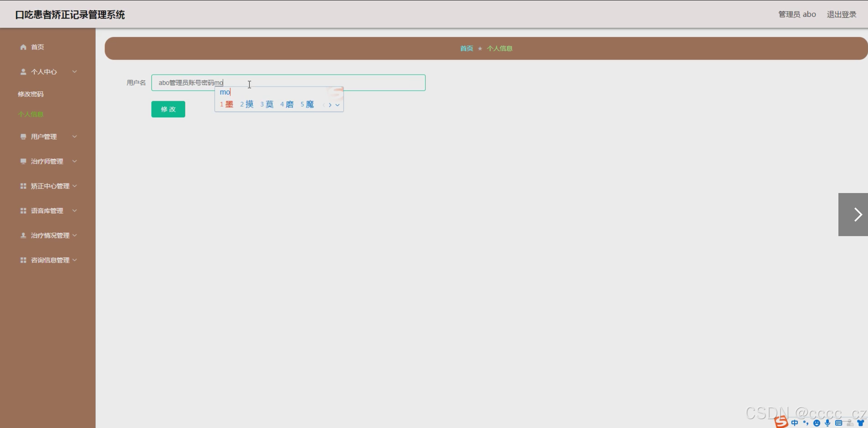Screen dimensions: 868x428
Task: Click the home icon beside 首页 in sidebar
Action: (x=23, y=47)
